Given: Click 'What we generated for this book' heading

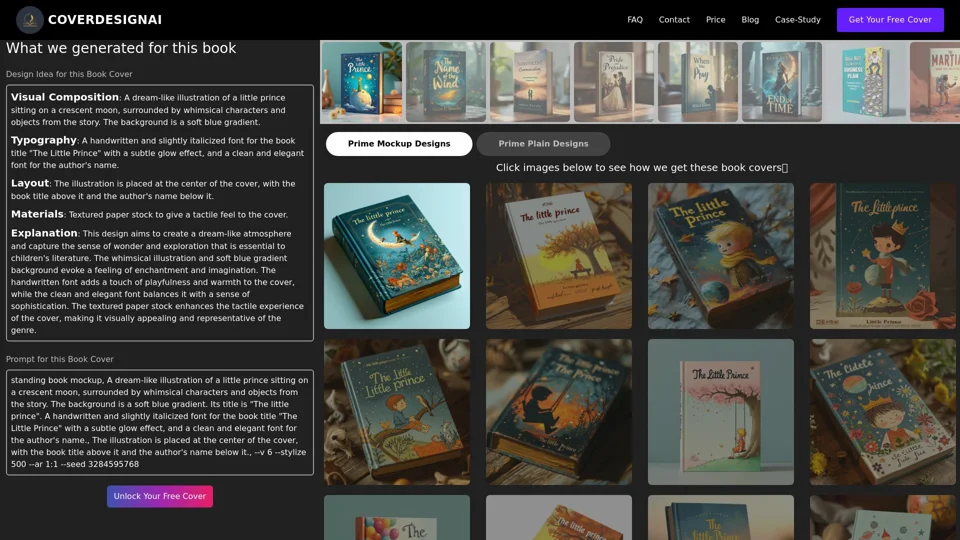Looking at the screenshot, I should tap(121, 48).
